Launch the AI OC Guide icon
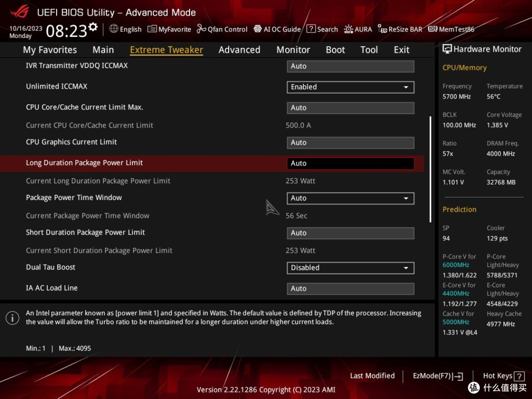532x399 pixels. tap(258, 29)
